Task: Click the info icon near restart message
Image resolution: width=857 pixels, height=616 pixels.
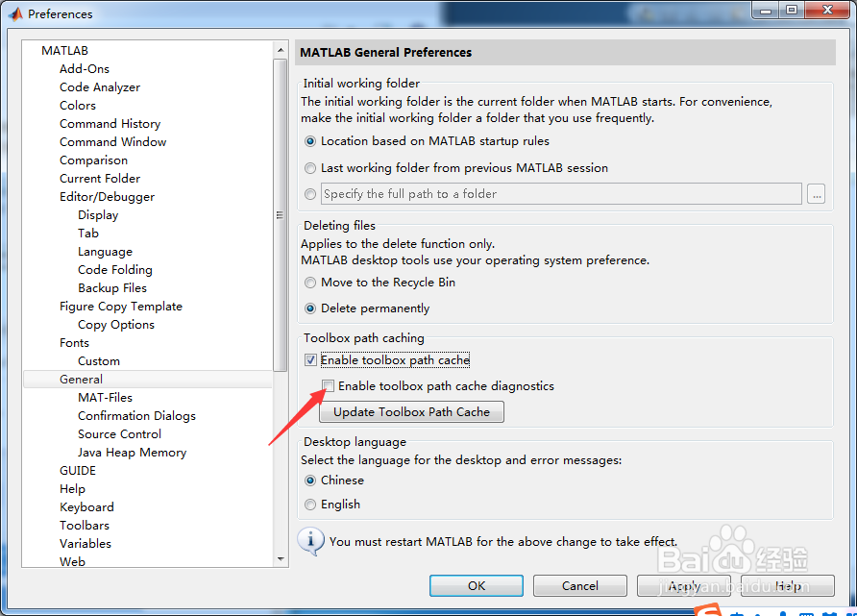Action: point(310,542)
